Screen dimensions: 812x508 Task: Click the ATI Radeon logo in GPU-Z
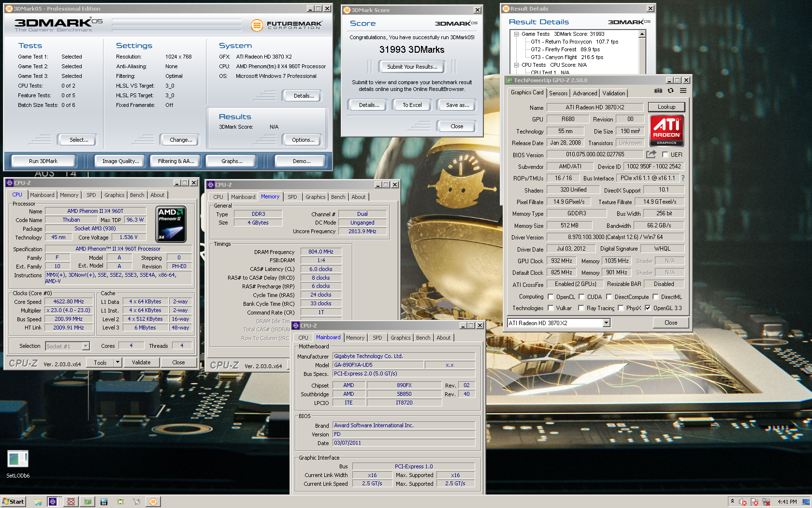tap(667, 131)
